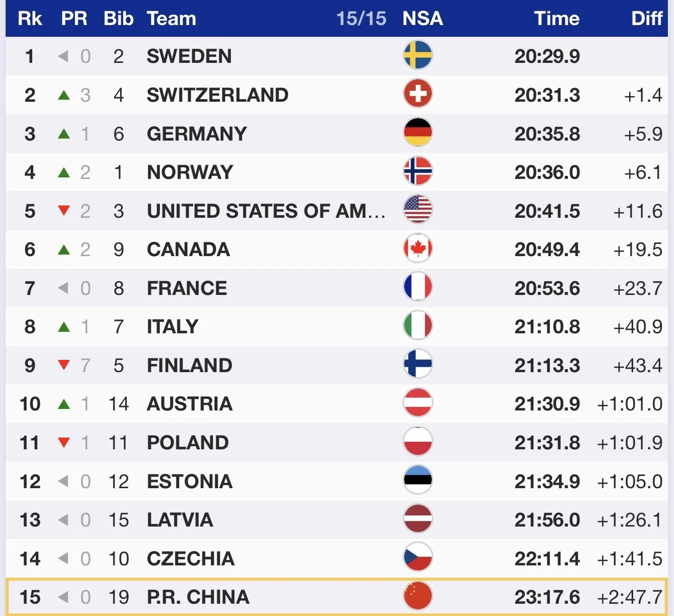Click the Finland flag icon
Image resolution: width=674 pixels, height=616 pixels.
(x=417, y=364)
